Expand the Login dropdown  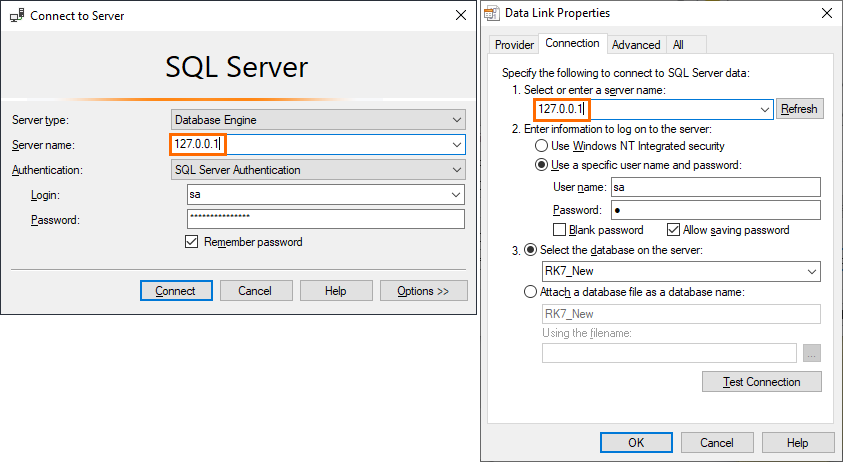(x=456, y=194)
